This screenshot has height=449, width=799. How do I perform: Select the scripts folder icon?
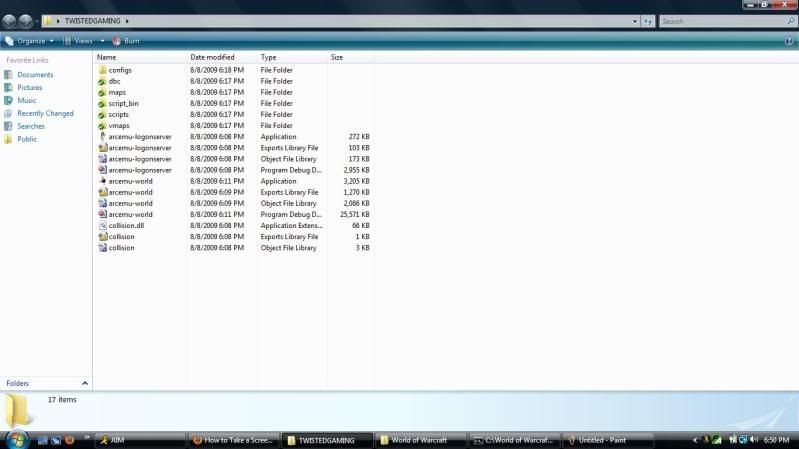click(x=102, y=115)
